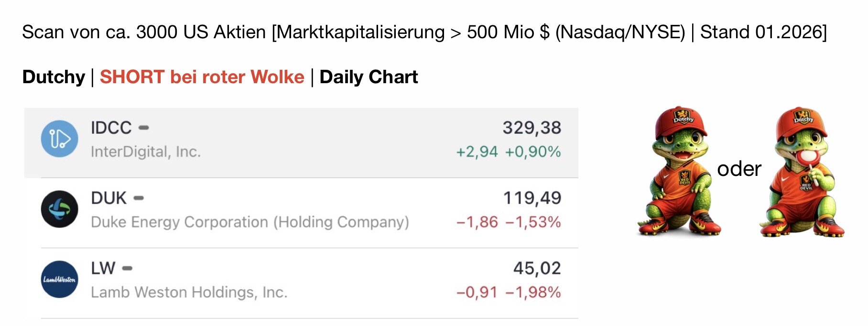
Task: Select the IDCC ticker symbol
Action: pyautogui.click(x=111, y=128)
